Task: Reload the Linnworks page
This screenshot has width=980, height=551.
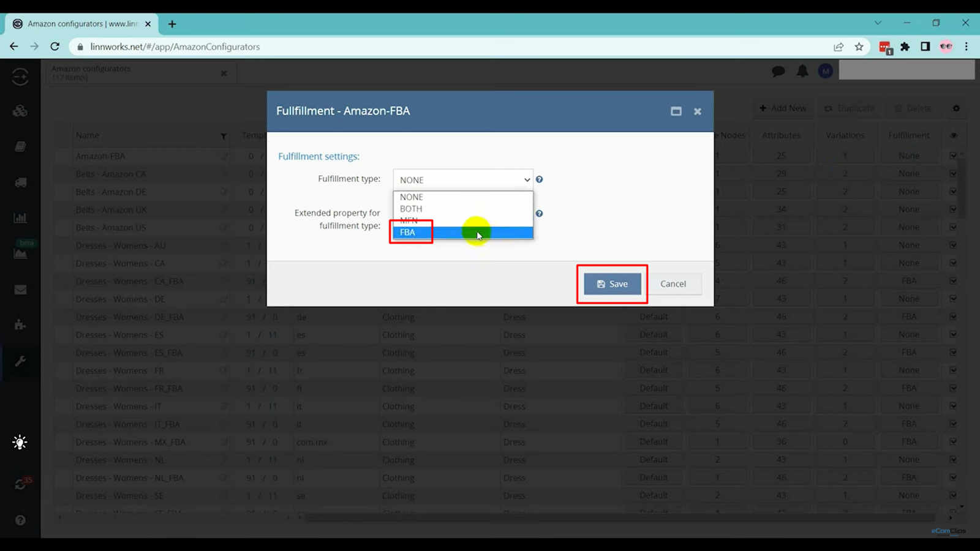Action: click(x=55, y=47)
